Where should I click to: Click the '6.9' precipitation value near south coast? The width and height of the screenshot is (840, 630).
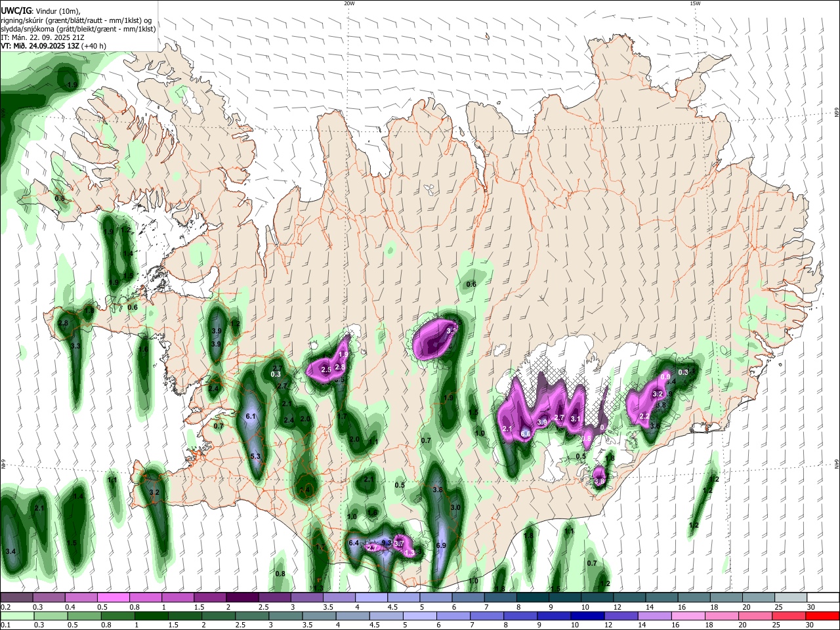point(441,545)
